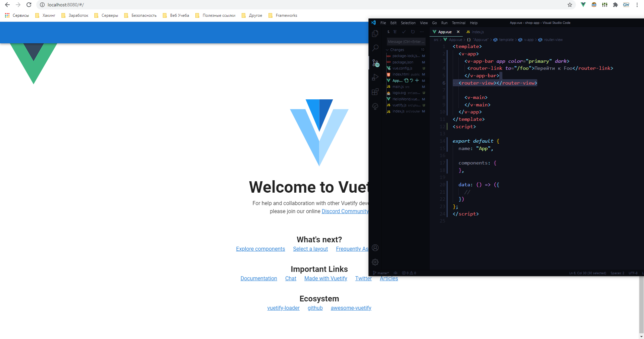Open the errors and warnings status indicator
The height and width of the screenshot is (339, 644).
[409, 273]
